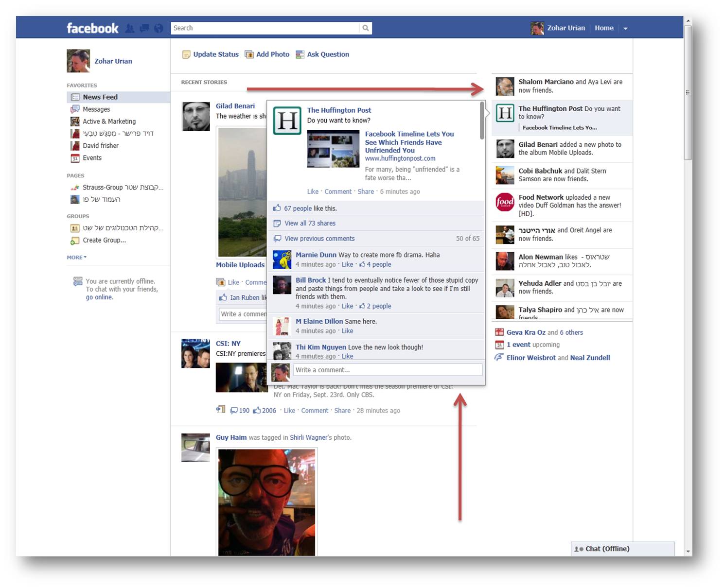Click the Ask Question icon
The image size is (724, 588).
300,54
